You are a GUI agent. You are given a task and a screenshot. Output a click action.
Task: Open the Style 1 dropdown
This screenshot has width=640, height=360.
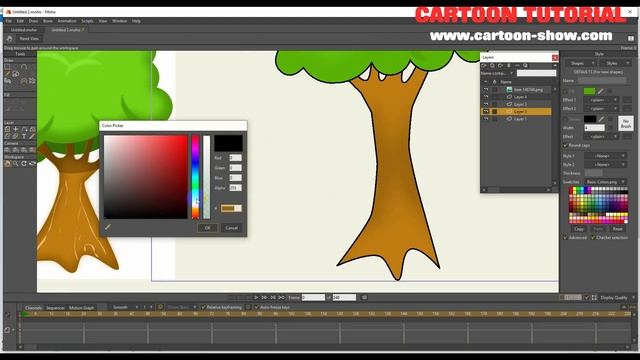(x=605, y=156)
